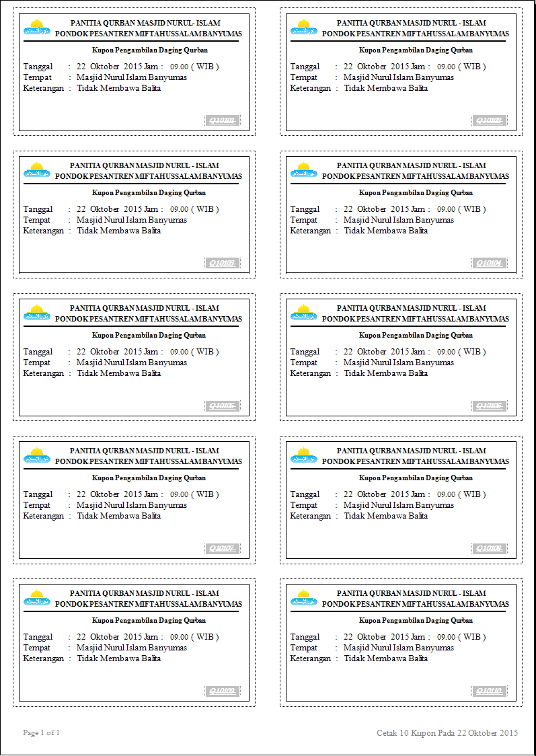
Task: Click the mosque logo on coupon Q10109
Action: click(x=36, y=597)
